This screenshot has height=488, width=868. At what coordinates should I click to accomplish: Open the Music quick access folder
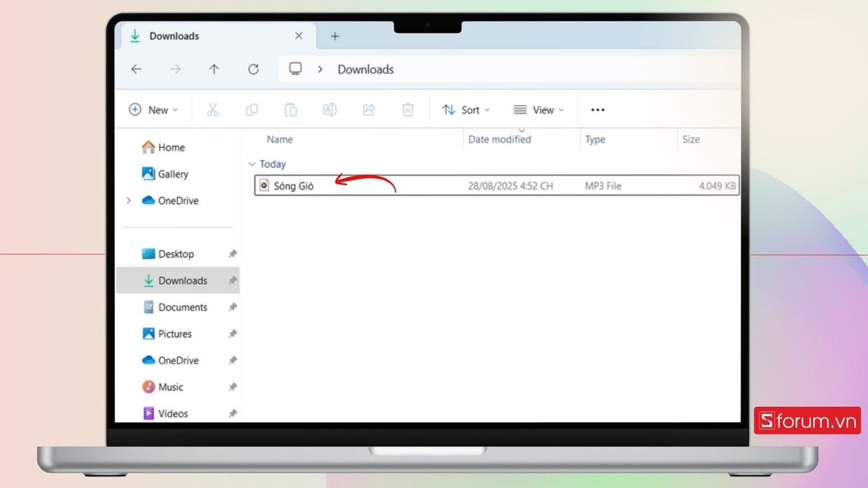[163, 387]
